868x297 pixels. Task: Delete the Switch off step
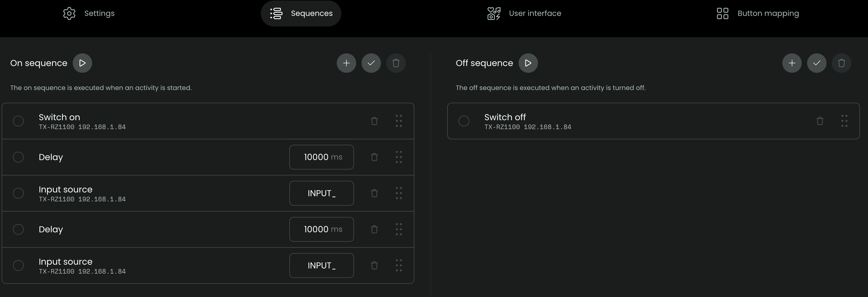pos(820,121)
